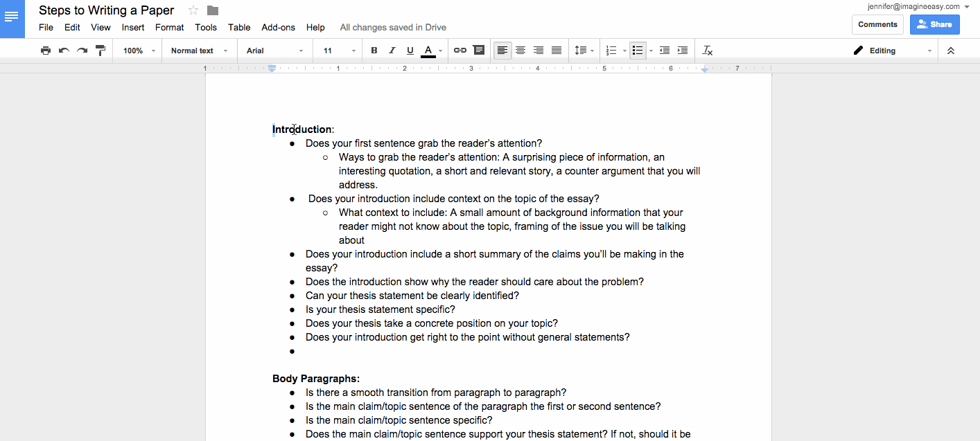
Task: Open the Format menu
Action: [x=170, y=28]
